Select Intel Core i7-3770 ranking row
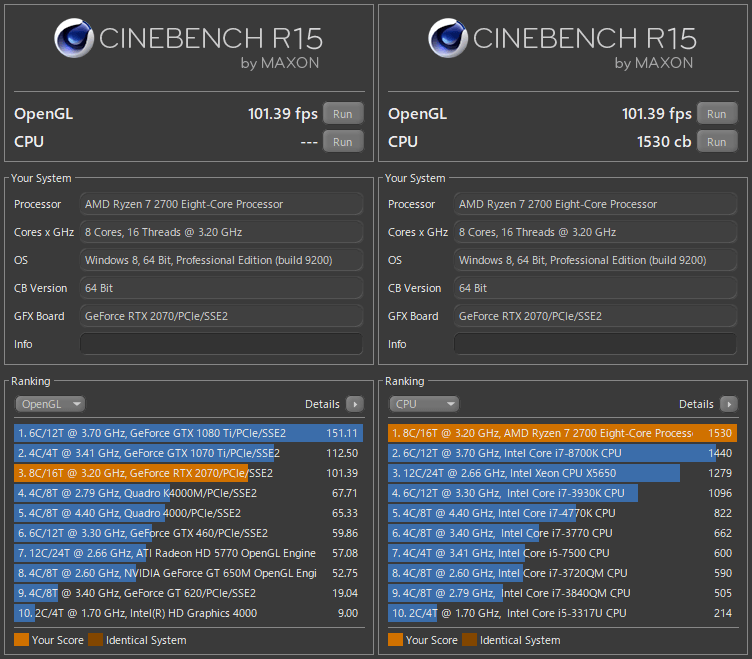This screenshot has width=752, height=659. click(563, 533)
